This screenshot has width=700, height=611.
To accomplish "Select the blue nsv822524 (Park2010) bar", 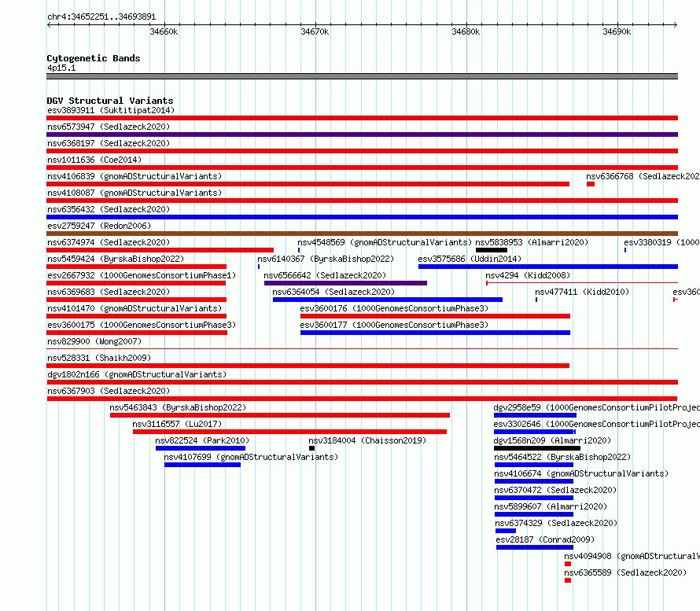I will click(x=201, y=448).
